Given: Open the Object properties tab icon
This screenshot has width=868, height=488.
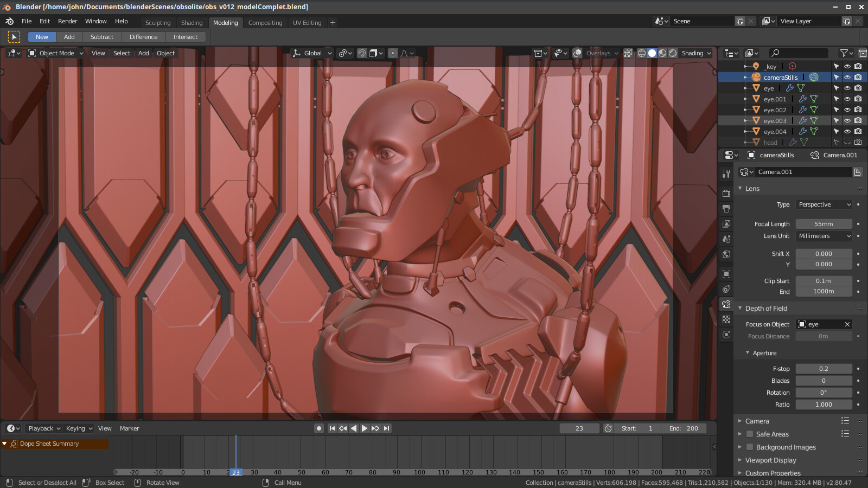Looking at the screenshot, I should (x=726, y=274).
